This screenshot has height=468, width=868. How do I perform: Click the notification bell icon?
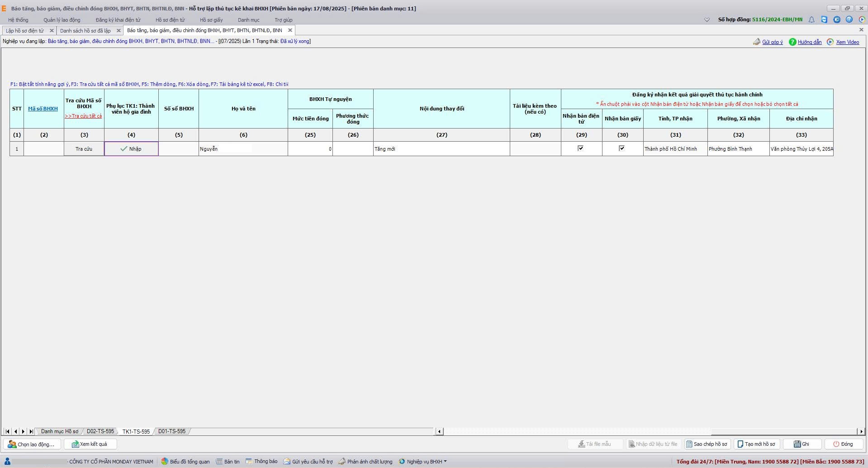coord(811,19)
